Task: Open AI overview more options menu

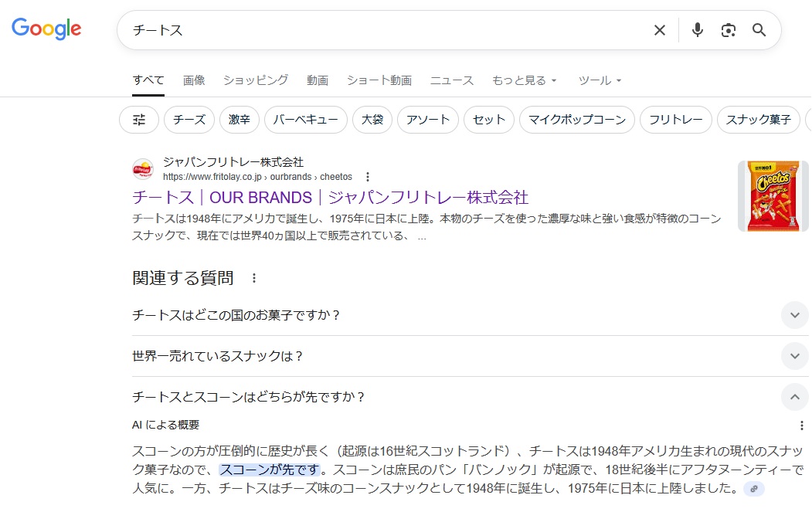Action: 801,426
